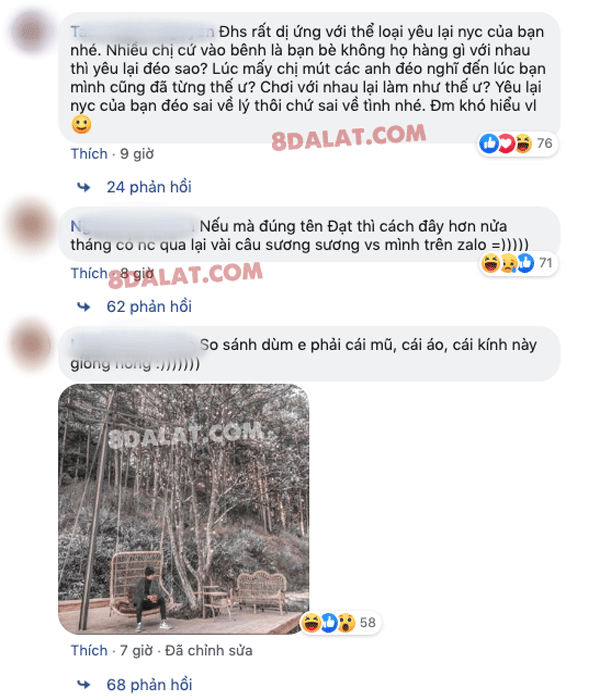The width and height of the screenshot is (600, 700).
Task: Click the reply arrow icon beside 62 phản hồi
Action: 83,307
